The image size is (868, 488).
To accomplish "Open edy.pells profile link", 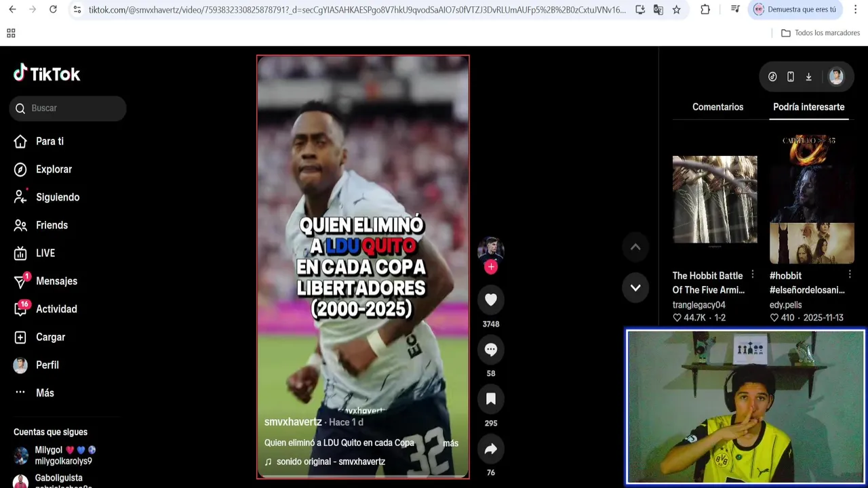I will click(x=785, y=305).
